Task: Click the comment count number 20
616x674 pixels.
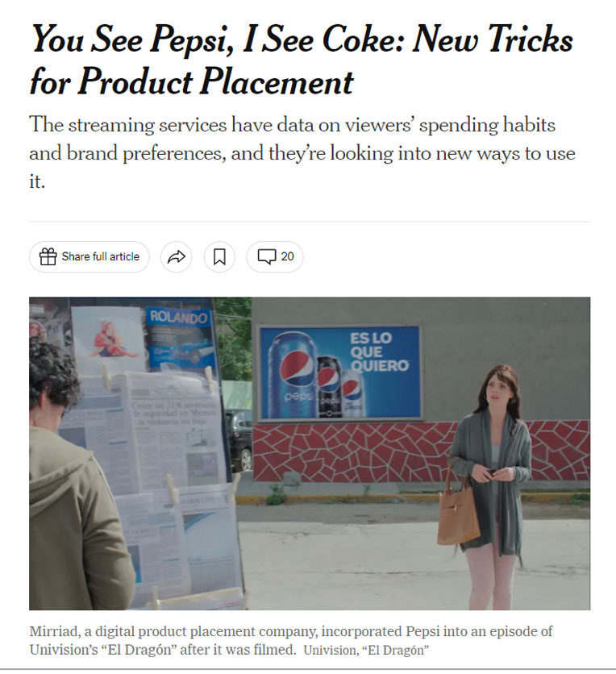Action: point(288,256)
